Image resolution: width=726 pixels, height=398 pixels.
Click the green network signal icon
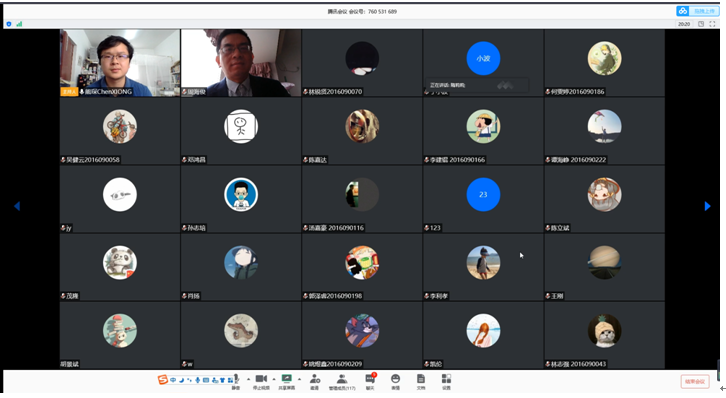coord(19,24)
